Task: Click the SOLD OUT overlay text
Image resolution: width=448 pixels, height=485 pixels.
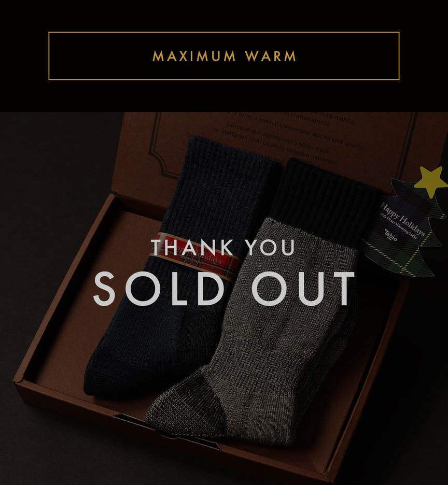Action: coord(224,289)
